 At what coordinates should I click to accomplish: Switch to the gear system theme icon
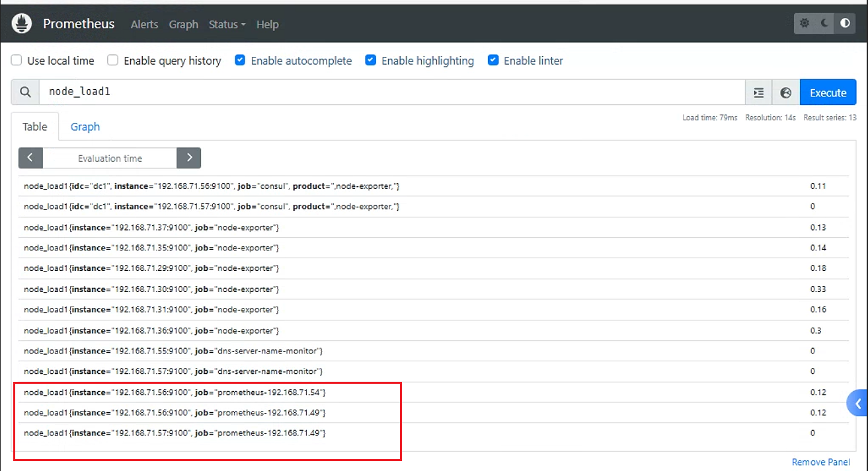pos(805,23)
